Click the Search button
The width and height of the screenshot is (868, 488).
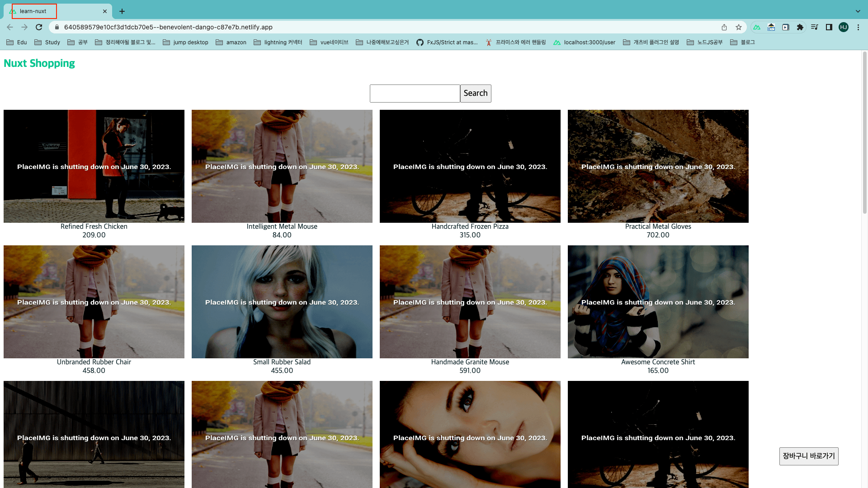click(476, 93)
